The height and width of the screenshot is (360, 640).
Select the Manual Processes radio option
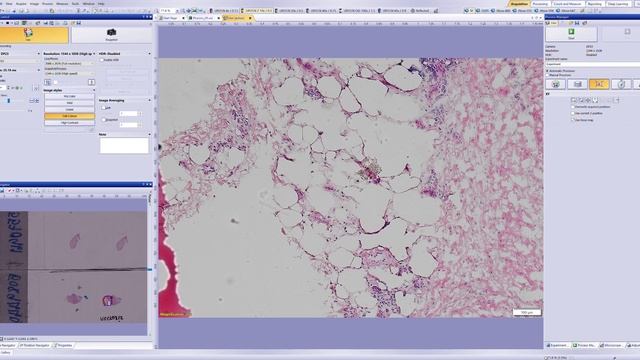pyautogui.click(x=547, y=75)
